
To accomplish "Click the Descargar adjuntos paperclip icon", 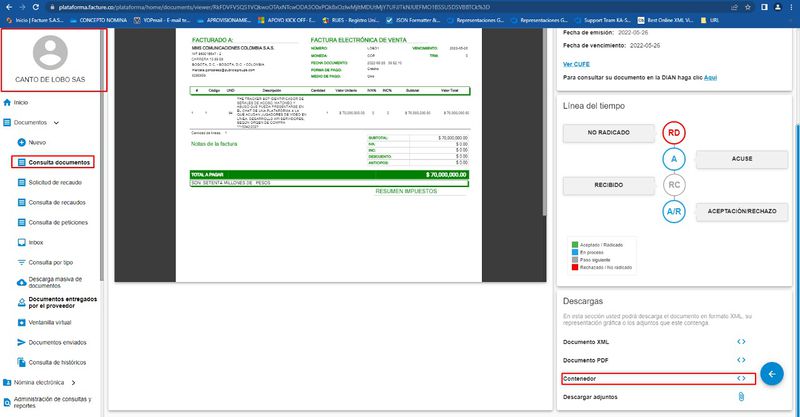I will tap(741, 397).
